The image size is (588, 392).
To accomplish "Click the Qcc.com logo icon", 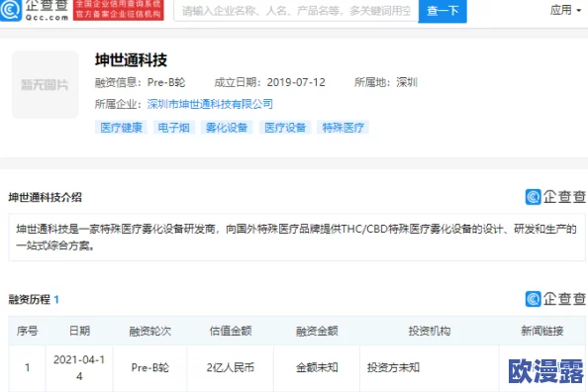I will [10, 10].
